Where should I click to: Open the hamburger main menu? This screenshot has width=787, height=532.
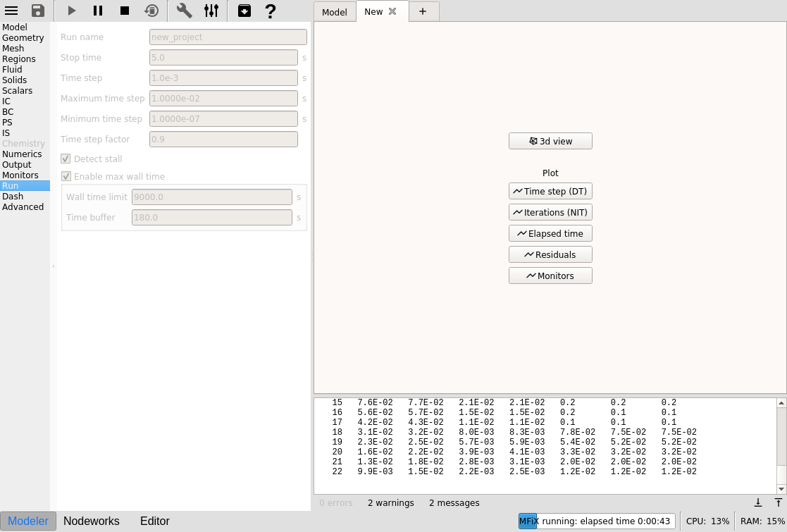click(11, 11)
